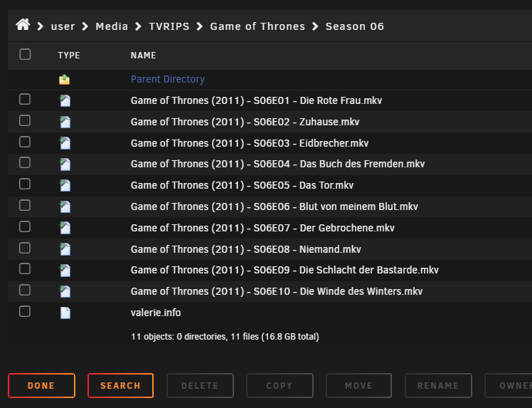Click file icon for S06E01 Die Rote Frau
Image resolution: width=532 pixels, height=408 pixels.
click(65, 101)
